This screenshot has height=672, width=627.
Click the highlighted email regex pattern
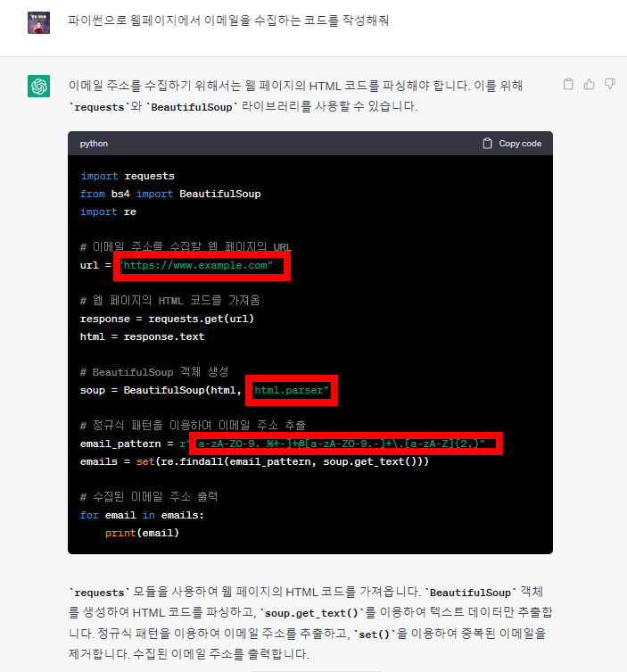point(349,444)
